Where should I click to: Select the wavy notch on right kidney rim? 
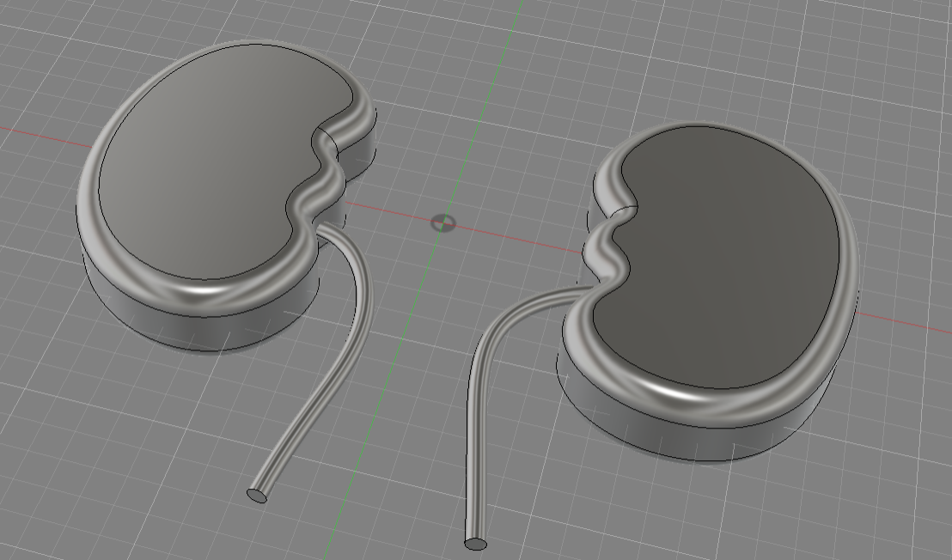pyautogui.click(x=606, y=245)
